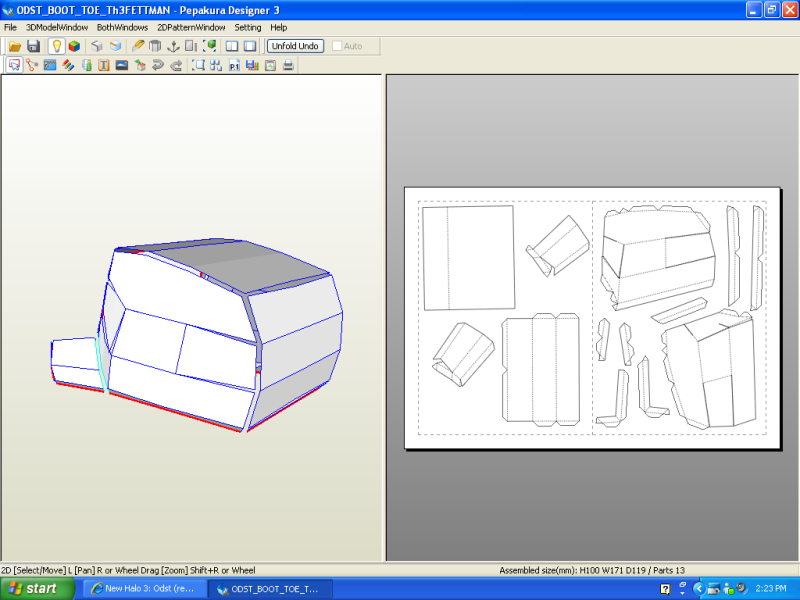Screen dimensions: 800x600
Task: Click the anchor icon in toolbar
Action: [x=173, y=46]
